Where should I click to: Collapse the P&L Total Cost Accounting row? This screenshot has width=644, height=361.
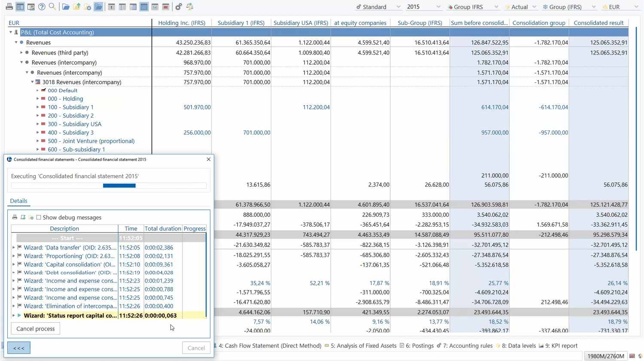(10, 32)
